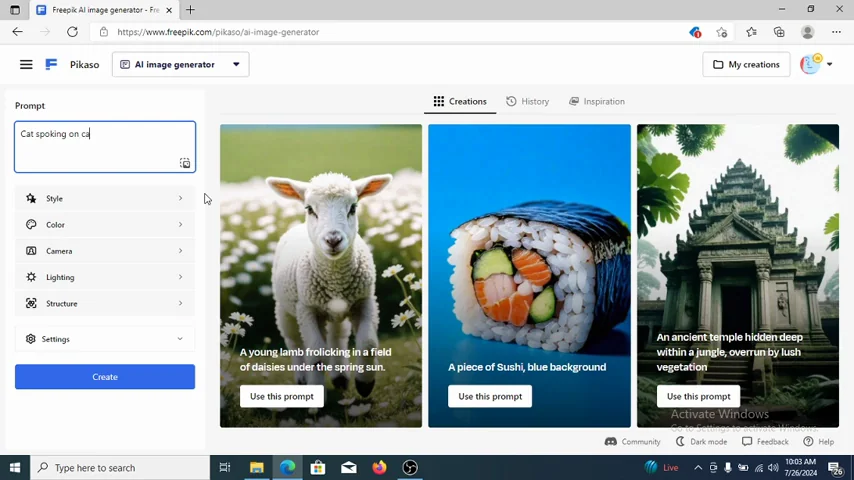Image resolution: width=854 pixels, height=480 pixels.
Task: Open the hamburger menu beside Pikaso
Action: pyautogui.click(x=26, y=64)
